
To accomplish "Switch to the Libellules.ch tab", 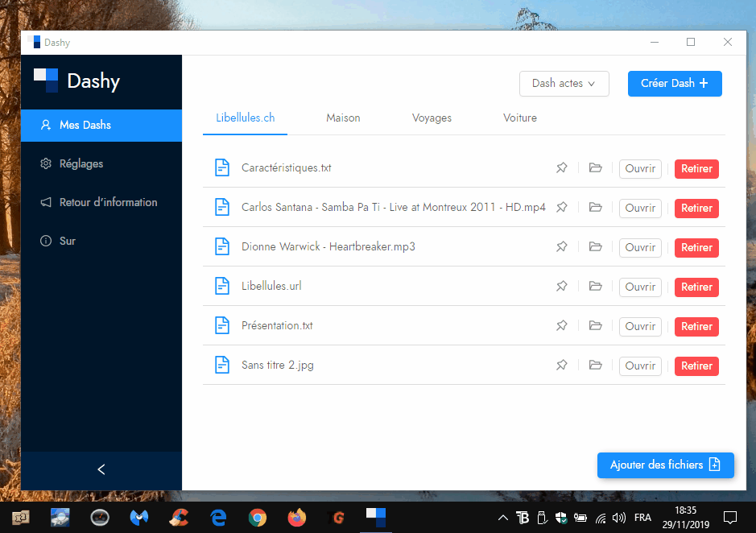I will 245,118.
